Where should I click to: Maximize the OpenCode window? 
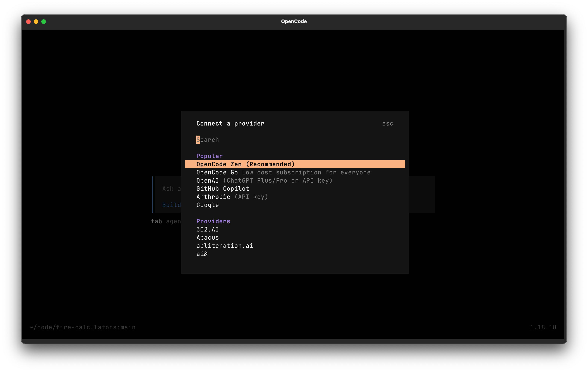(44, 21)
